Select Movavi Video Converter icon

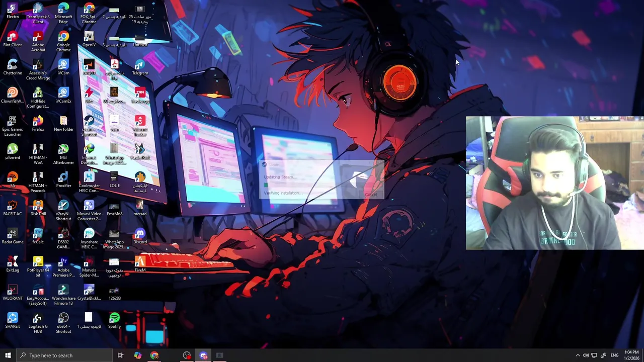(89, 211)
